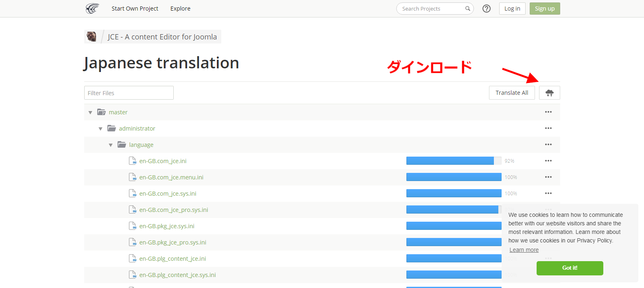Click the project owner avatar
The width and height of the screenshot is (644, 288).
pyautogui.click(x=92, y=37)
